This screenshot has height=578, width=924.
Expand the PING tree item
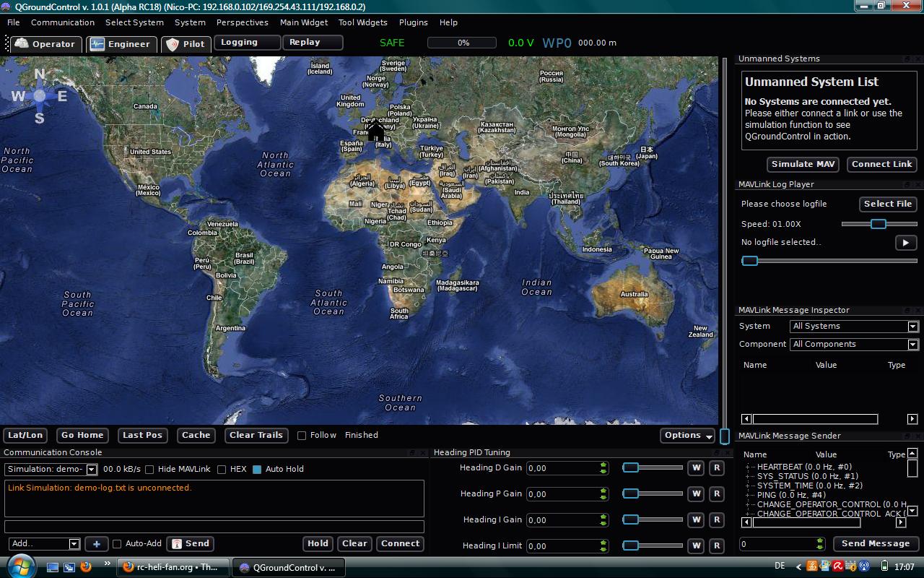748,496
